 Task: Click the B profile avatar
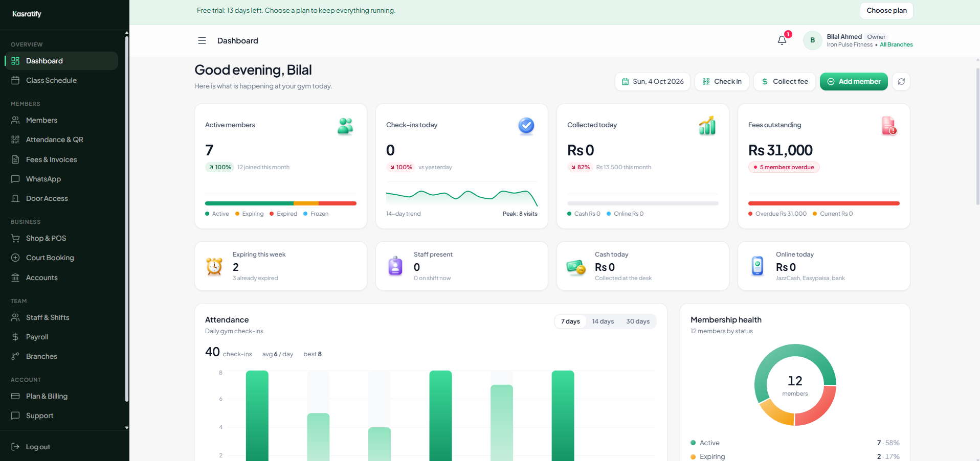point(812,40)
